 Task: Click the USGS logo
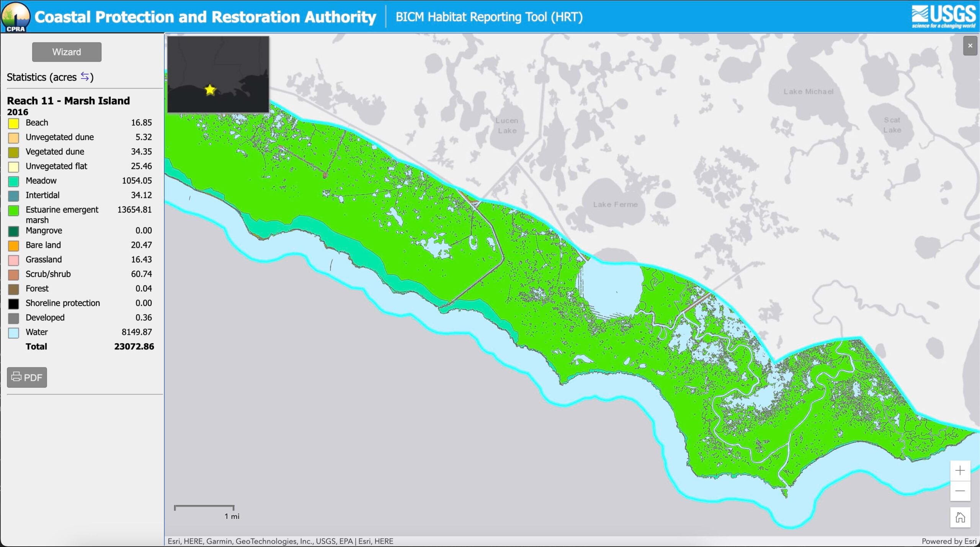tap(943, 16)
